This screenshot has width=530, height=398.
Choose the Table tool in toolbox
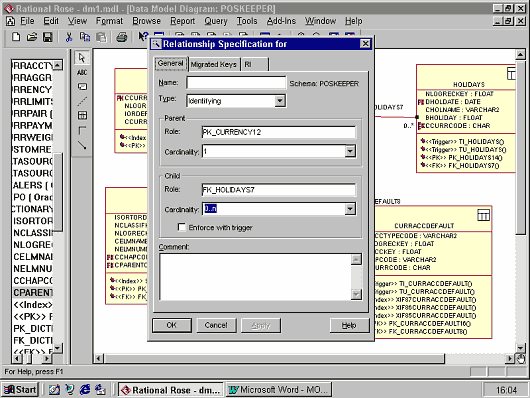tap(82, 115)
